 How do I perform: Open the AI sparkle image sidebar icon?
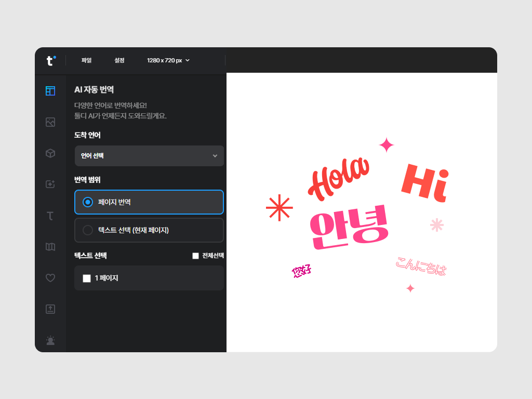point(50,184)
